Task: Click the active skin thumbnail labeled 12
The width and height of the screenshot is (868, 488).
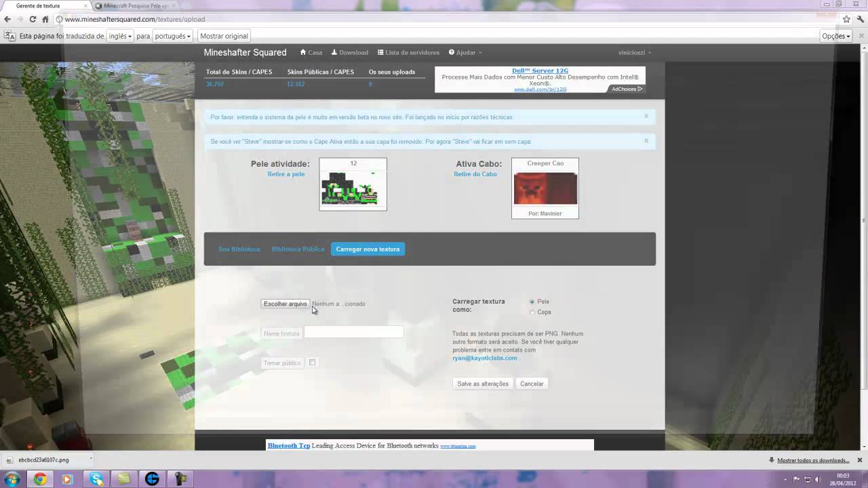Action: pyautogui.click(x=353, y=184)
